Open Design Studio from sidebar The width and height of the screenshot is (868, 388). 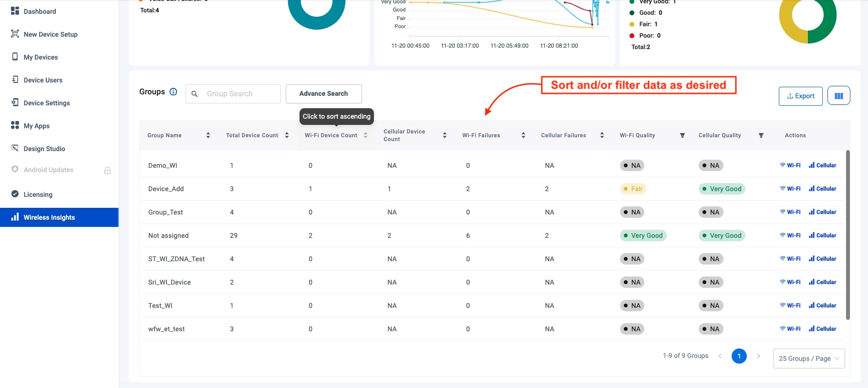pos(44,149)
